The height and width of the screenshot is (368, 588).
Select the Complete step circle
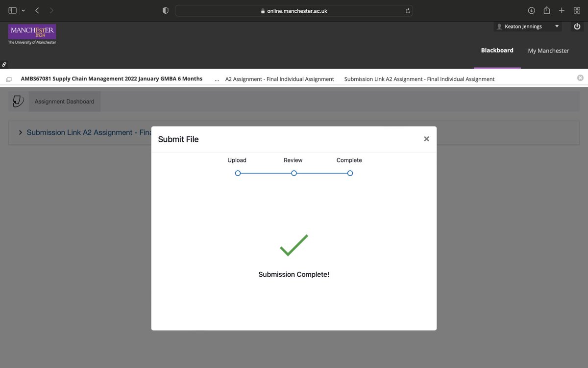350,173
